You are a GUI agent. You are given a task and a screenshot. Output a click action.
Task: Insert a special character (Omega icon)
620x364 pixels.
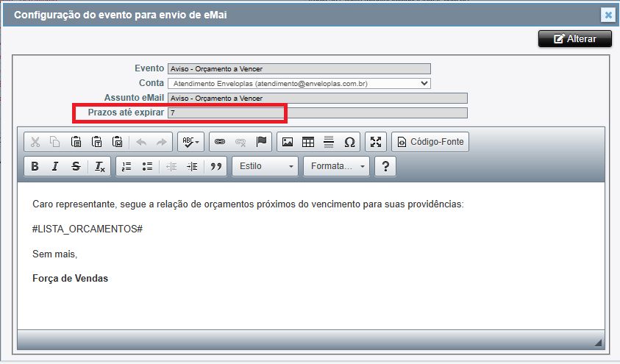[x=349, y=142]
